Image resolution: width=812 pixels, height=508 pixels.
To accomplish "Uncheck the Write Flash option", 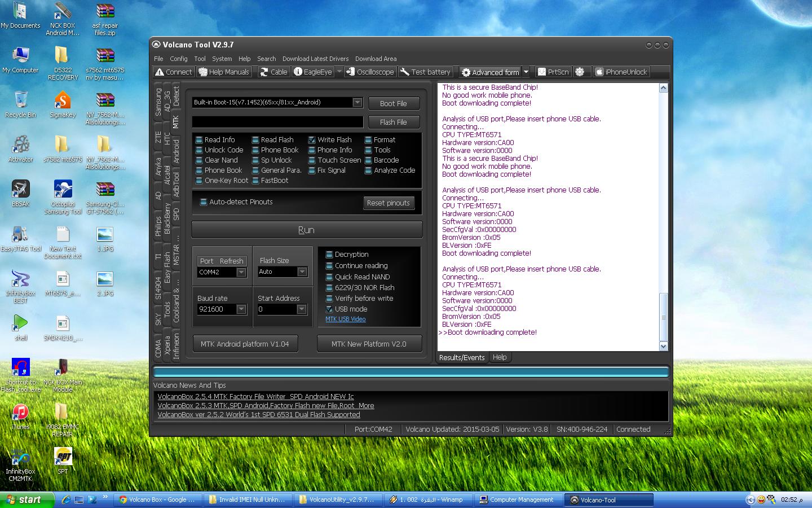I will [x=311, y=139].
